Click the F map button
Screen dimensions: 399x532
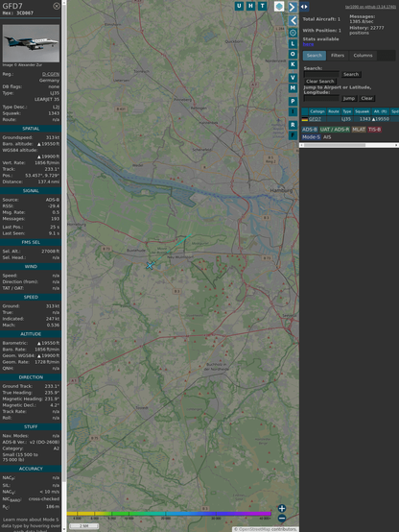coord(293,135)
